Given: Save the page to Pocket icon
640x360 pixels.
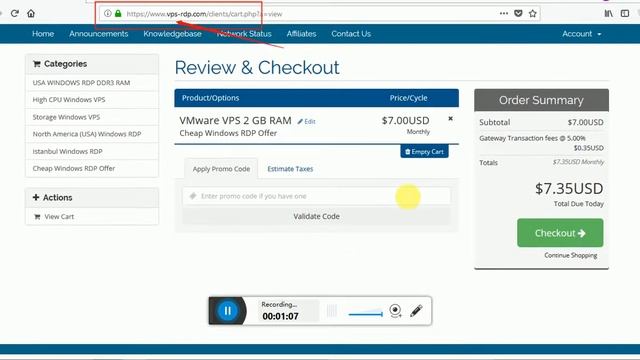Looking at the screenshot, I should [518, 13].
